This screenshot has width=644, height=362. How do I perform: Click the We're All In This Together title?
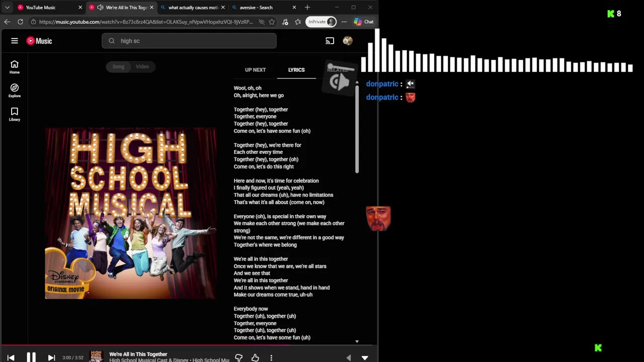tap(138, 354)
